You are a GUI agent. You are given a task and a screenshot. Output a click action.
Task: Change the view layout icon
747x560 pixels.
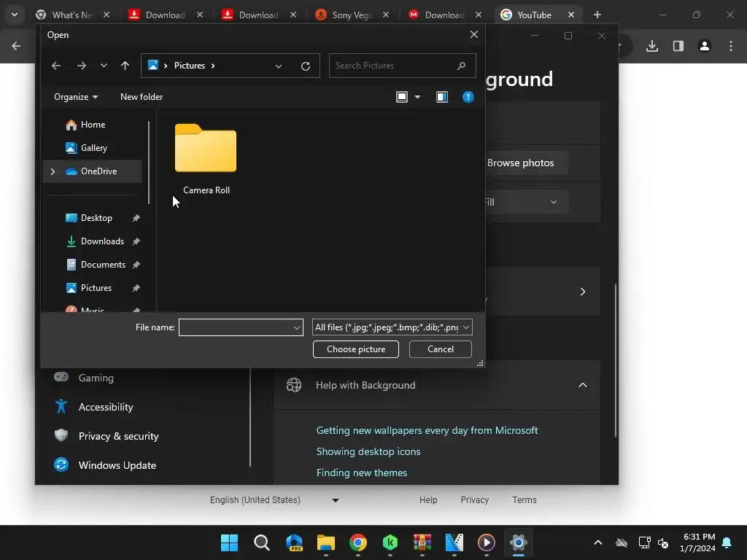pos(402,97)
